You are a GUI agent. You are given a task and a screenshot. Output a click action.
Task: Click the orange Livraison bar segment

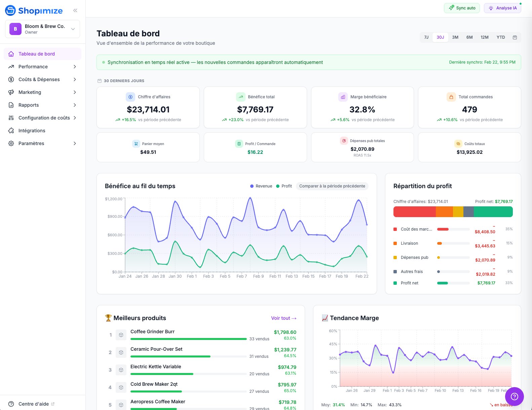click(x=444, y=212)
